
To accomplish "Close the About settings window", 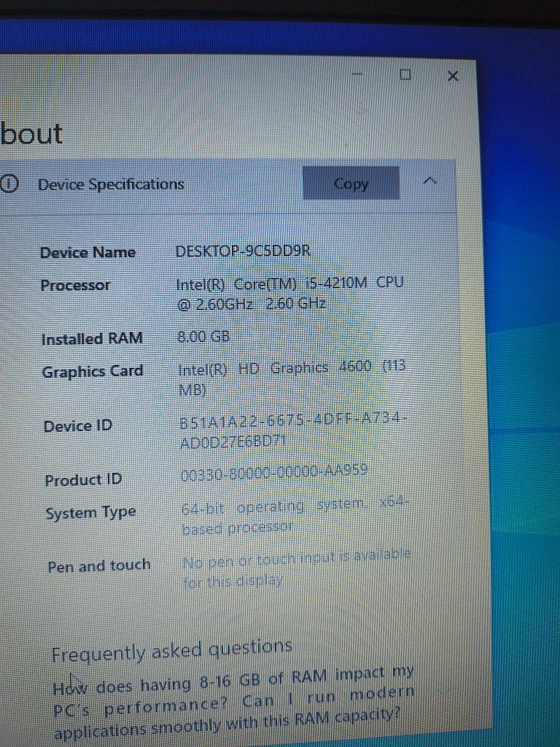I will [x=453, y=76].
